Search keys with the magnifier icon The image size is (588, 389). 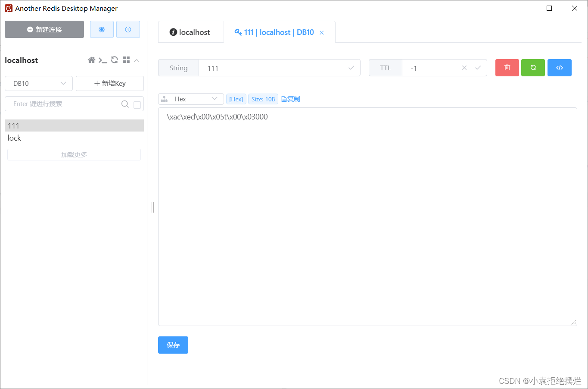tap(125, 104)
